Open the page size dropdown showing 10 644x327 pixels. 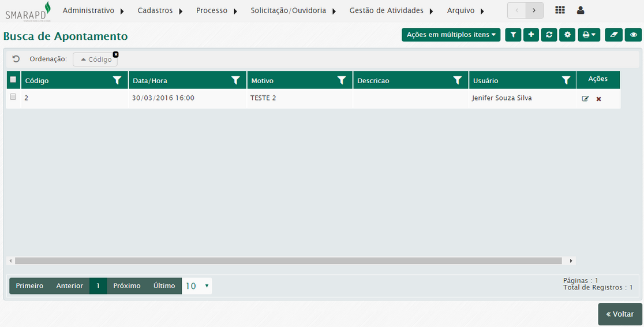click(197, 286)
